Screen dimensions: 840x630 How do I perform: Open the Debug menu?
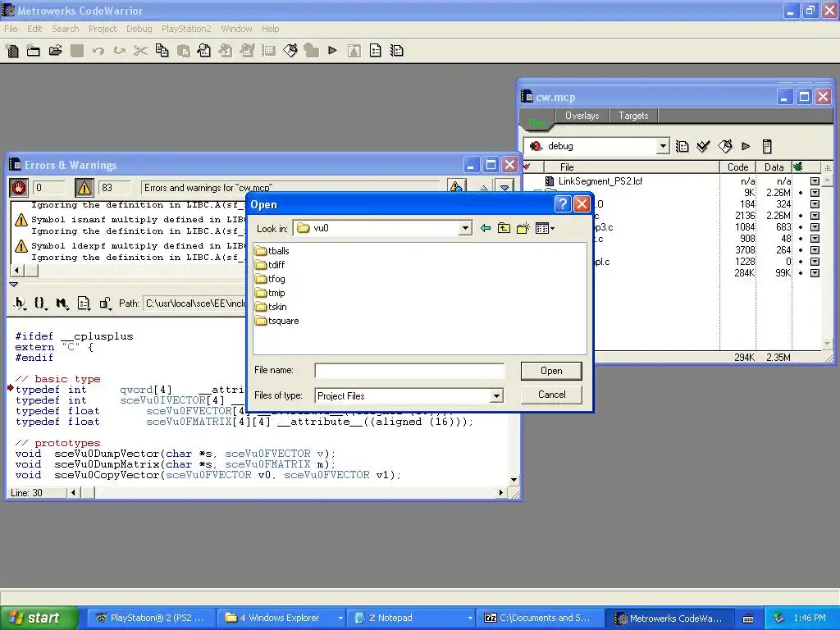pos(139,29)
